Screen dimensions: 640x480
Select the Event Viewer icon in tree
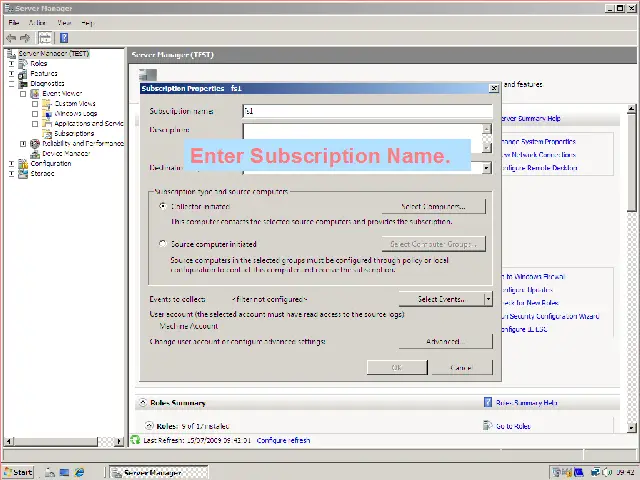click(35, 93)
